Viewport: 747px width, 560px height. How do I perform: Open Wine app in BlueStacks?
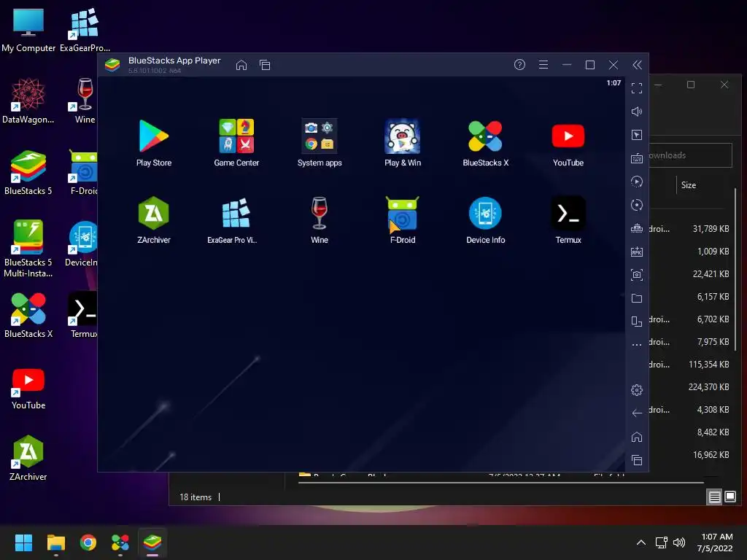(320, 220)
